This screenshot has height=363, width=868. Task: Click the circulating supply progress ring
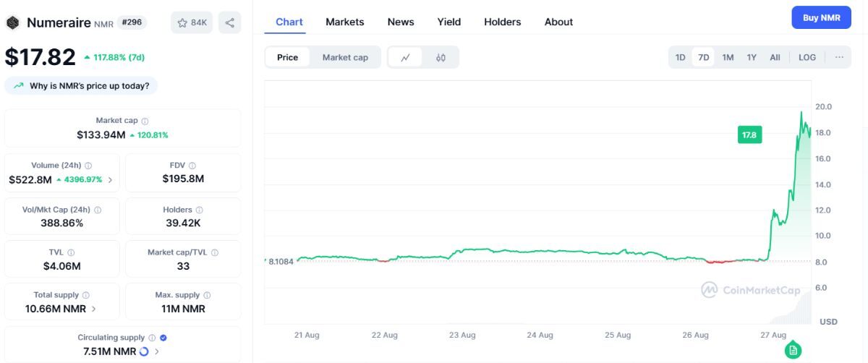click(144, 351)
